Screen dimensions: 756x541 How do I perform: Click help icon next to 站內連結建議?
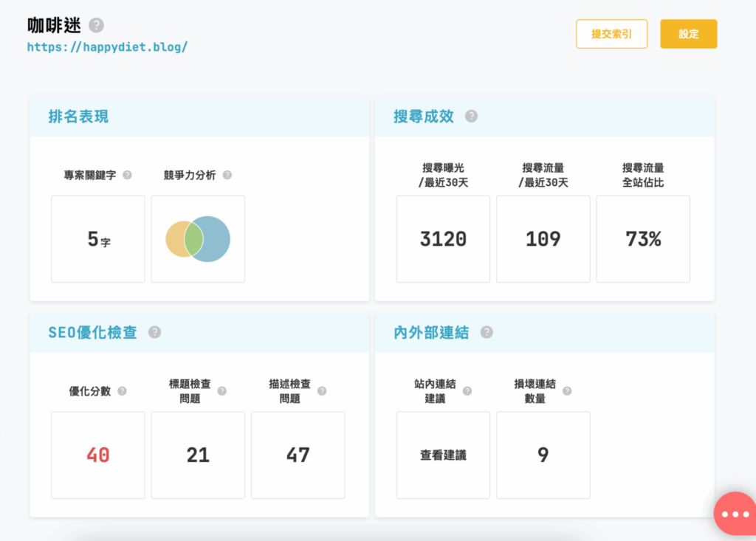pos(467,391)
